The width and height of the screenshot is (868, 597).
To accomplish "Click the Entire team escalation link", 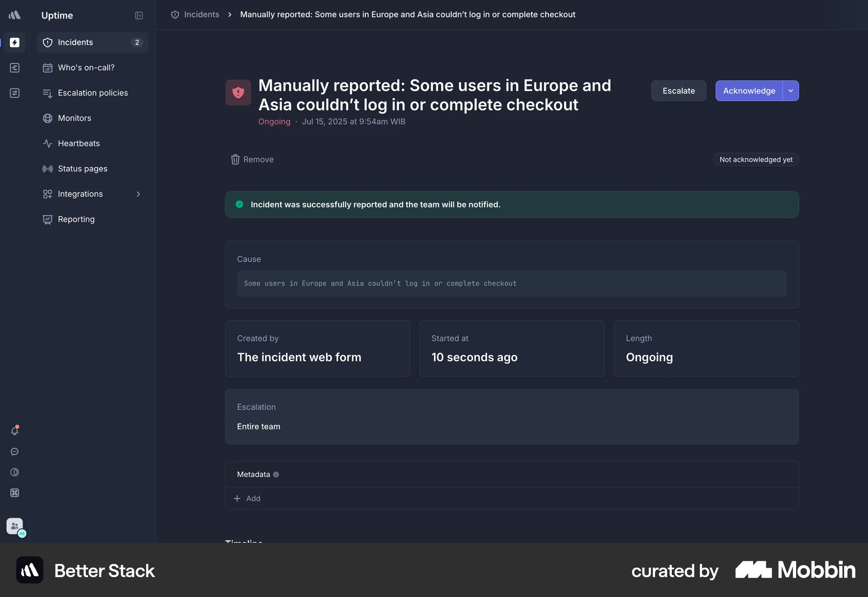I will [x=259, y=426].
